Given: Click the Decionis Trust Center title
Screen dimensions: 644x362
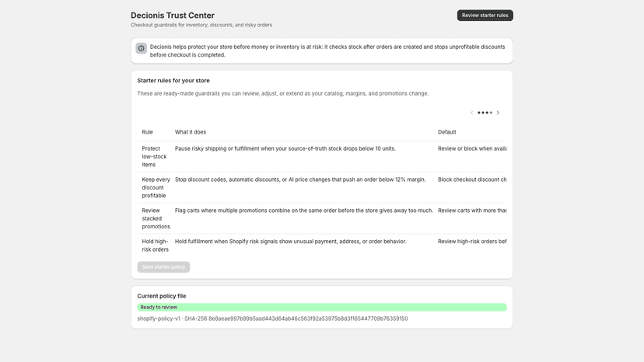Looking at the screenshot, I should pyautogui.click(x=173, y=16).
